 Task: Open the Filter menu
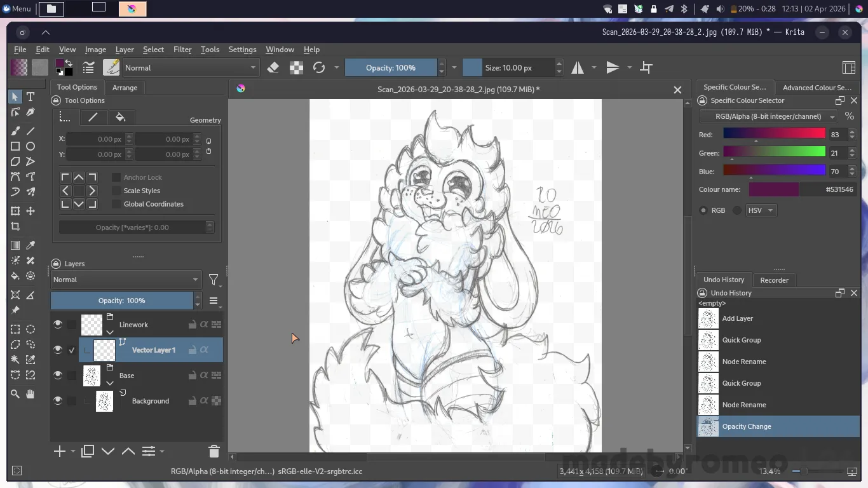coord(182,50)
